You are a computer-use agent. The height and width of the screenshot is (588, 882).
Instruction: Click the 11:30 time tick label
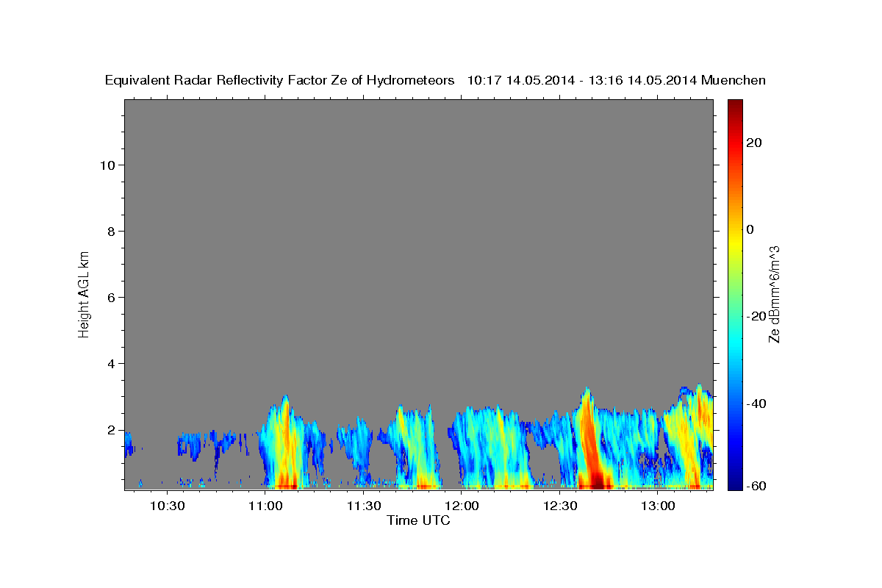click(x=363, y=506)
